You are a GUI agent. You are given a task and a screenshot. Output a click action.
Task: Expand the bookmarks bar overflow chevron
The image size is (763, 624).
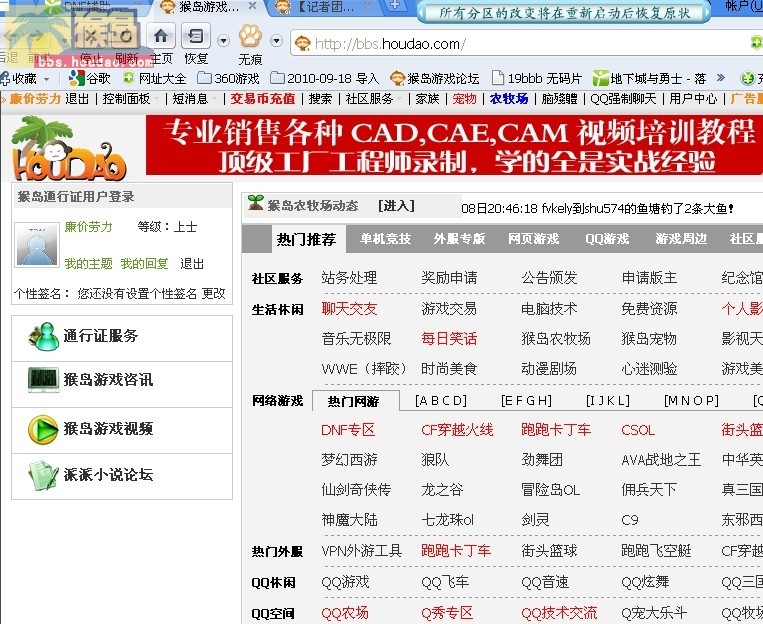[x=721, y=78]
